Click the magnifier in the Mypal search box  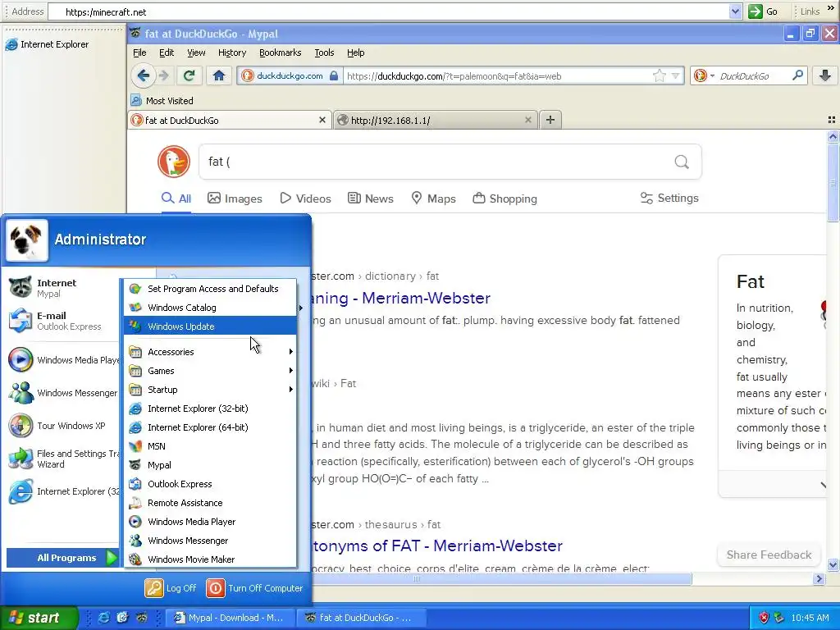point(797,75)
